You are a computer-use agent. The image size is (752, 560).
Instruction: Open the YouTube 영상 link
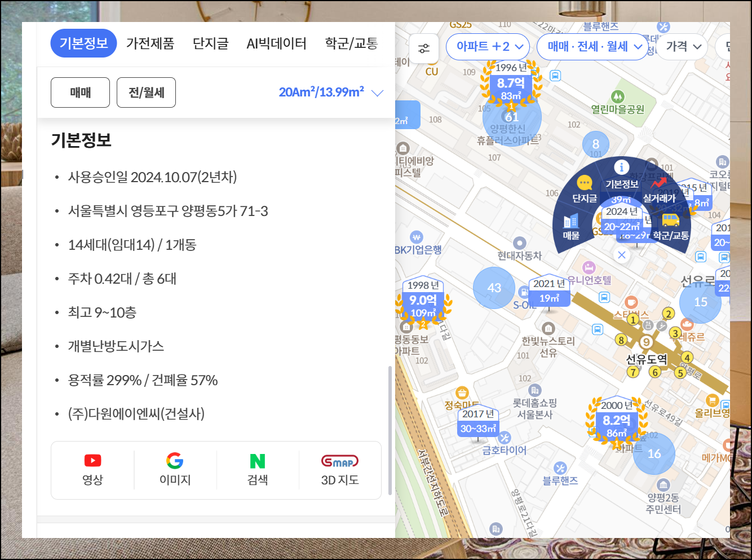click(x=92, y=470)
